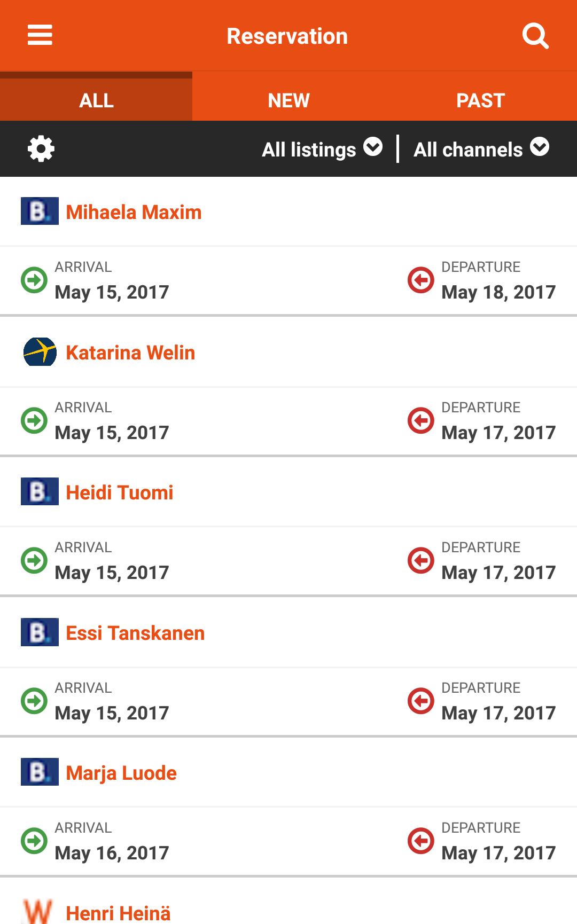Open Essi Tanskanen reservation
577x924 pixels.
135,633
